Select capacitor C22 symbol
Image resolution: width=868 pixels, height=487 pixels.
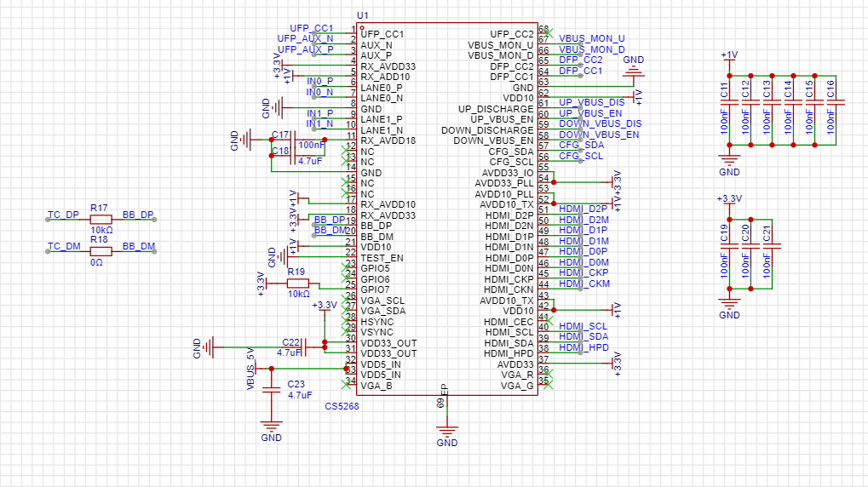click(x=304, y=347)
